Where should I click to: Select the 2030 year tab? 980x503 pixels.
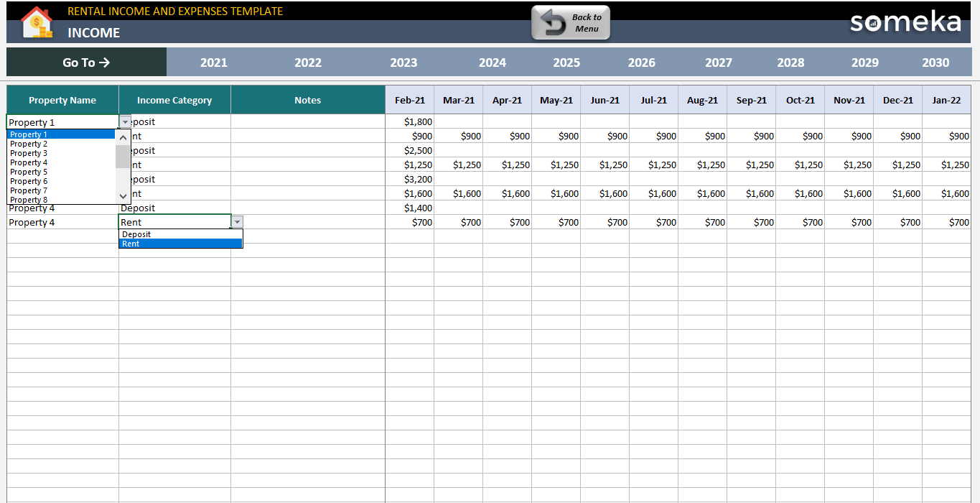point(936,63)
